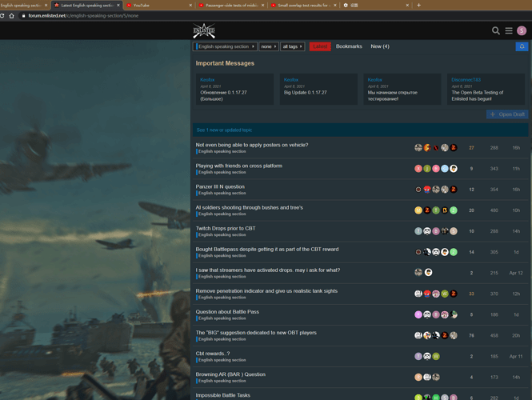
Task: Open topic Question about Battle Pass
Action: [x=227, y=312]
